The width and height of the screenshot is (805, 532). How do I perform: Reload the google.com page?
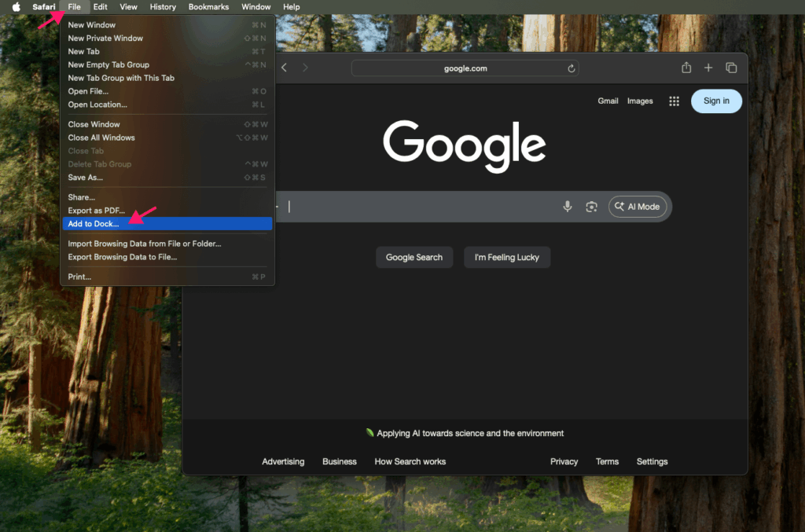[x=571, y=68]
